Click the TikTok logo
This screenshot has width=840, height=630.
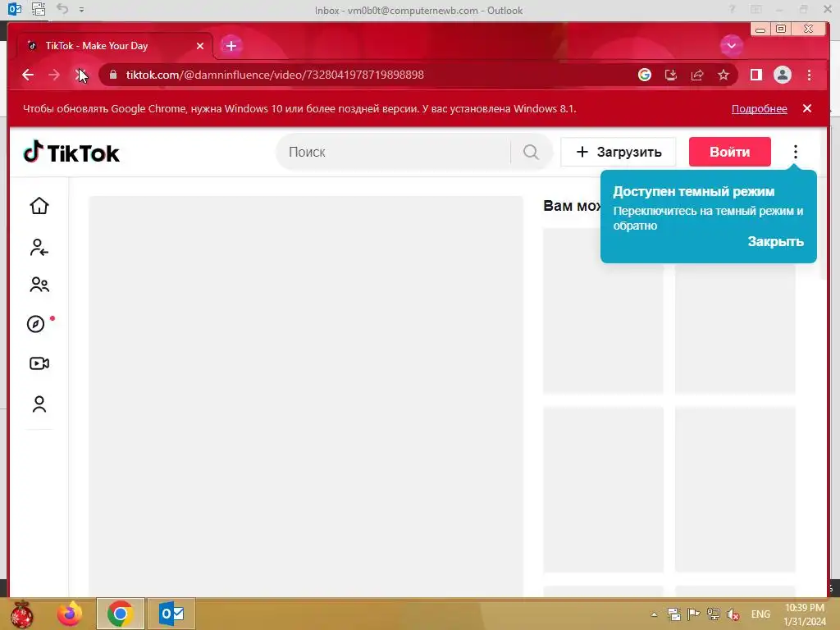click(x=71, y=153)
